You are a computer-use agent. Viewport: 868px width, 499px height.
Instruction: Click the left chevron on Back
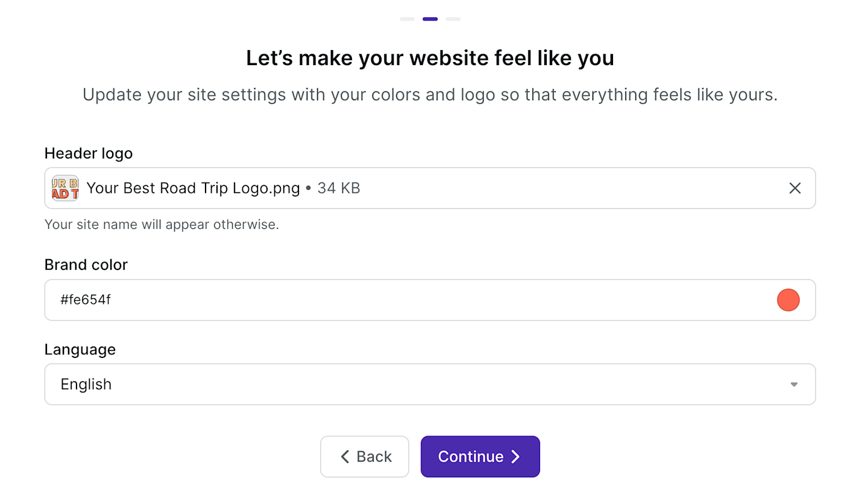coord(345,457)
